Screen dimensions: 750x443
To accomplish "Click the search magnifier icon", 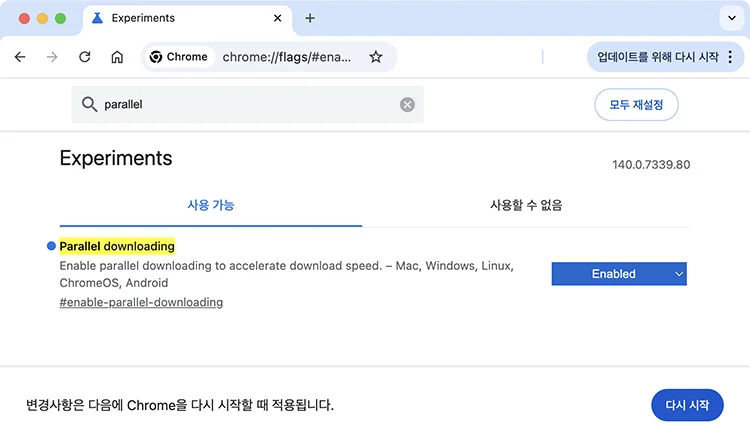I will tap(89, 104).
